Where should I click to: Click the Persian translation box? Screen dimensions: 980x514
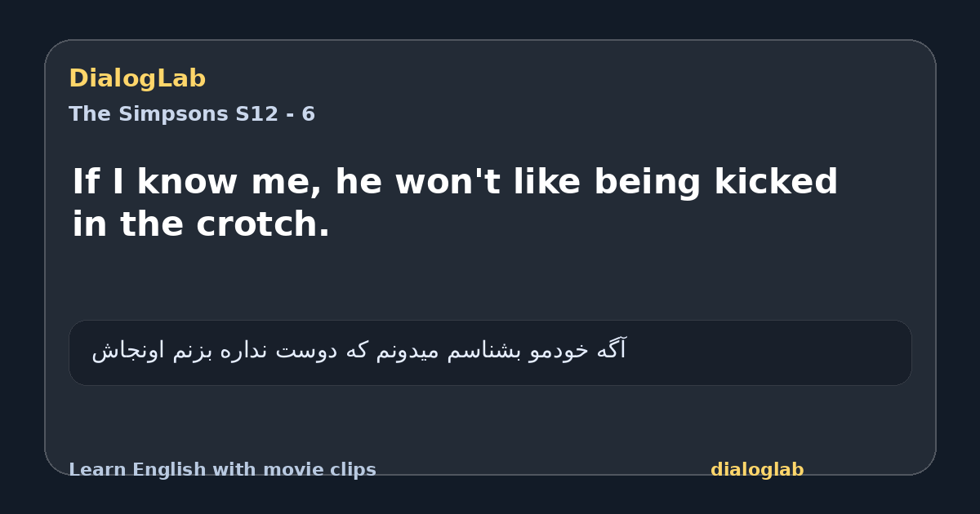coord(490,352)
